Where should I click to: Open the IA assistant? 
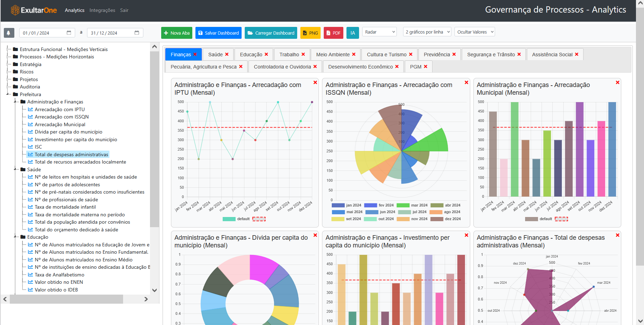click(352, 32)
